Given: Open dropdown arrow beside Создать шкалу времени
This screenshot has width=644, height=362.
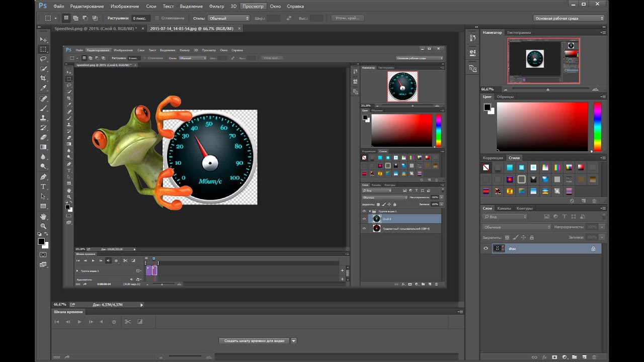Looking at the screenshot, I should (x=294, y=341).
